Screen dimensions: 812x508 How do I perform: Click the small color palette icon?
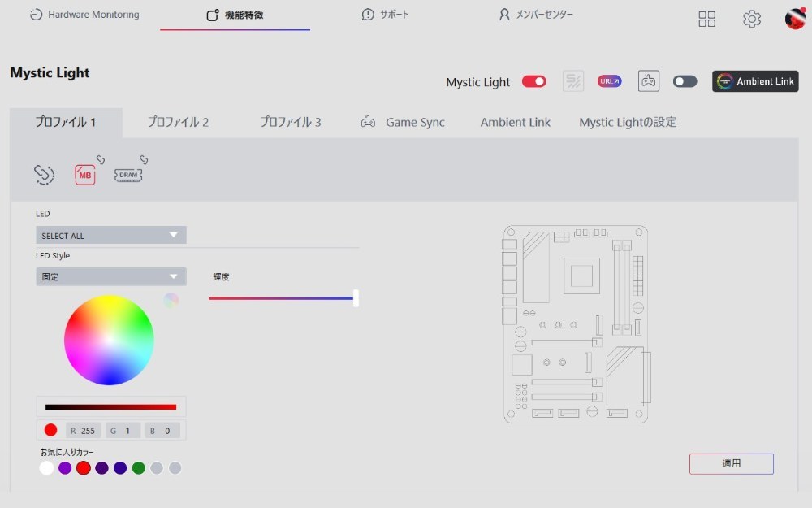171,300
